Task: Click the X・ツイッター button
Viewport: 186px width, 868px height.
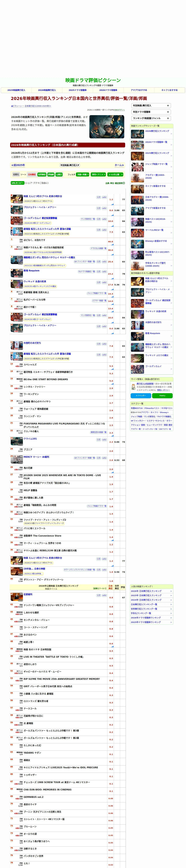Action: click(x=141, y=396)
